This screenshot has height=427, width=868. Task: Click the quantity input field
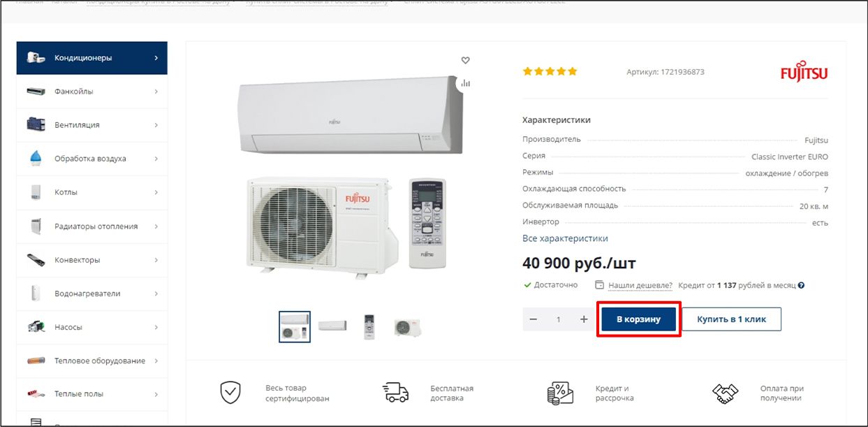(x=559, y=319)
